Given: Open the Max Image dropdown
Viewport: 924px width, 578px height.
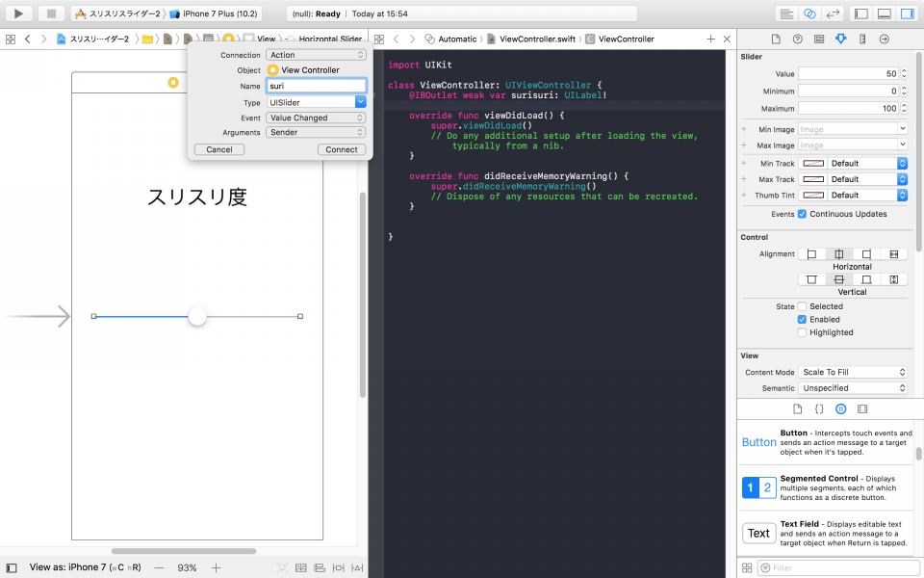Looking at the screenshot, I should [x=902, y=144].
